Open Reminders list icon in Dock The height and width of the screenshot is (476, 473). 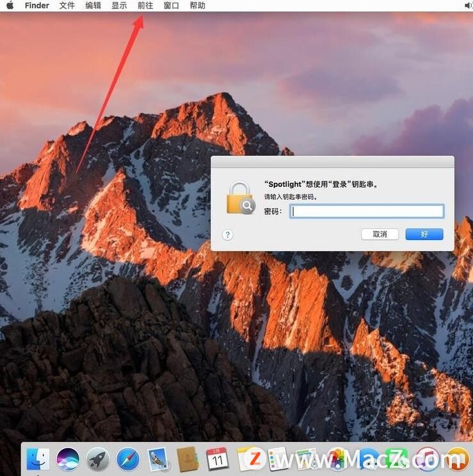point(278,459)
